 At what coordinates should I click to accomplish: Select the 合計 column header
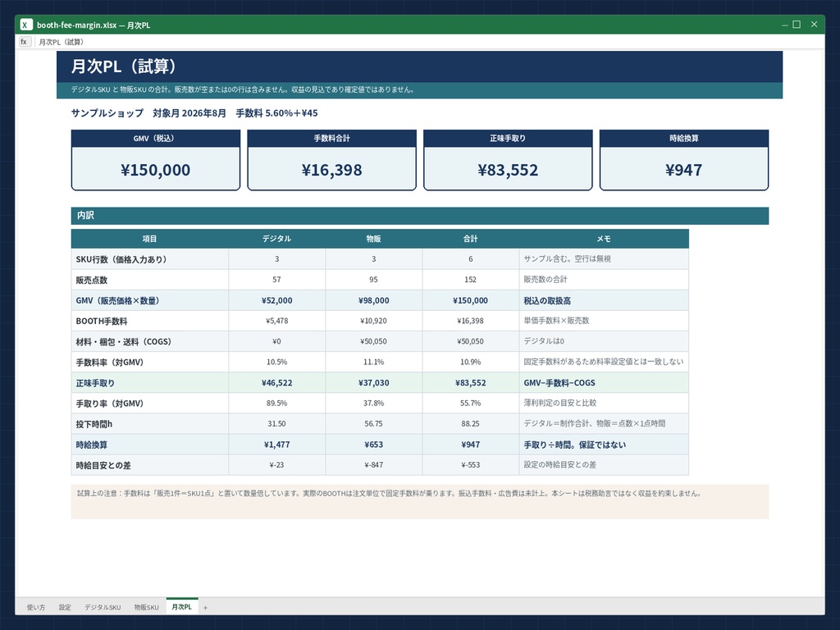[x=470, y=239]
